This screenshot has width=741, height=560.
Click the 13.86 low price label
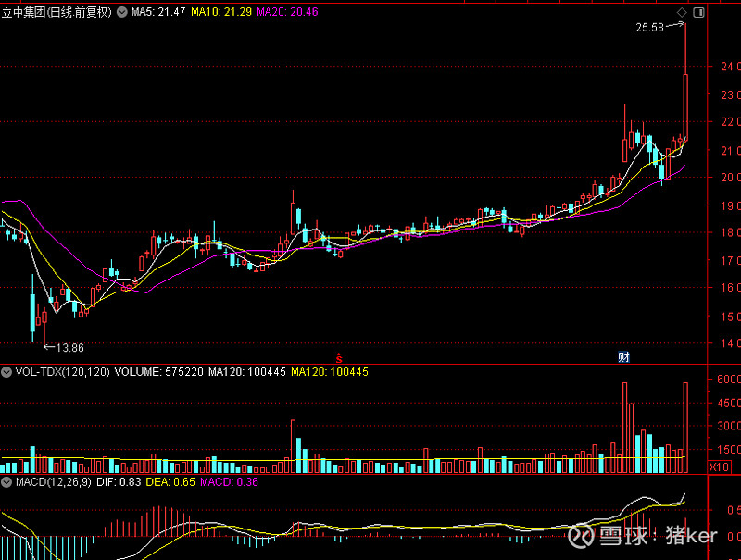(x=70, y=348)
